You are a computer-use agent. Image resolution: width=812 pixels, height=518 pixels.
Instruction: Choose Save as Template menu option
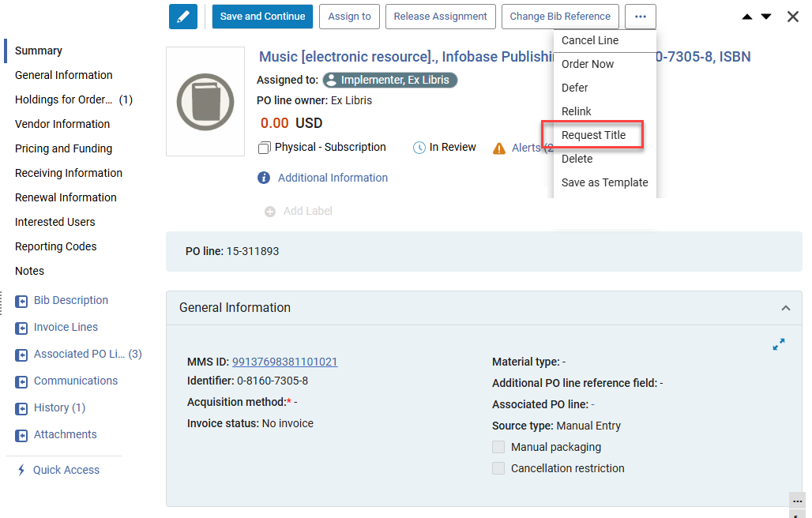coord(604,182)
